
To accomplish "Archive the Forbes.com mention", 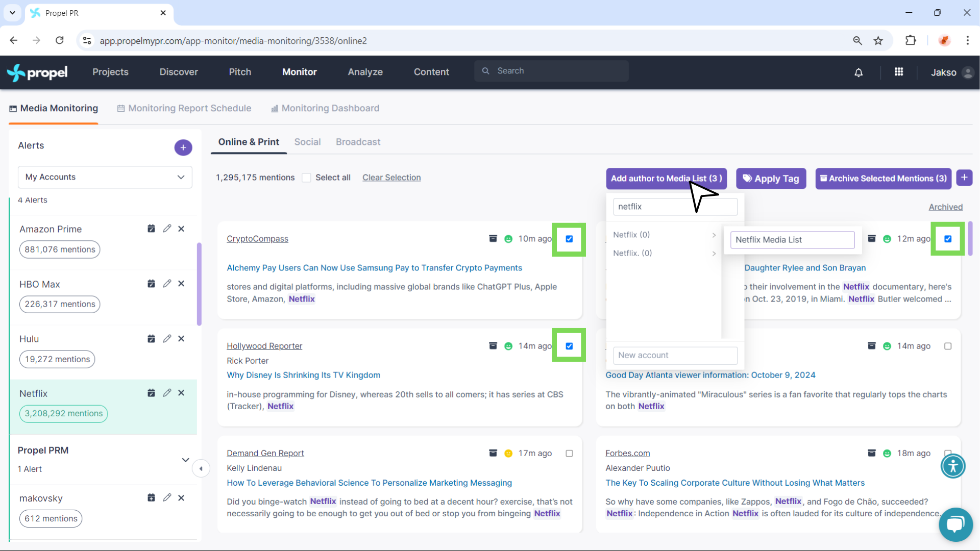I will 872,453.
